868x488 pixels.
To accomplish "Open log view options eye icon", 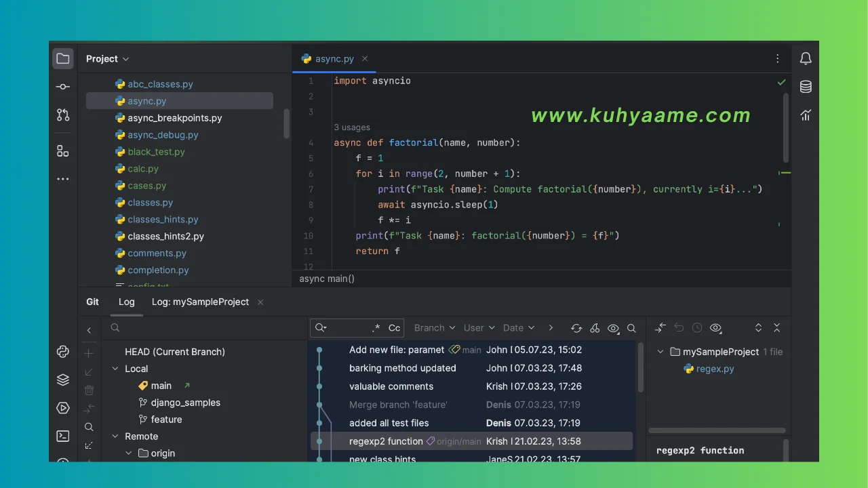I will pos(613,328).
